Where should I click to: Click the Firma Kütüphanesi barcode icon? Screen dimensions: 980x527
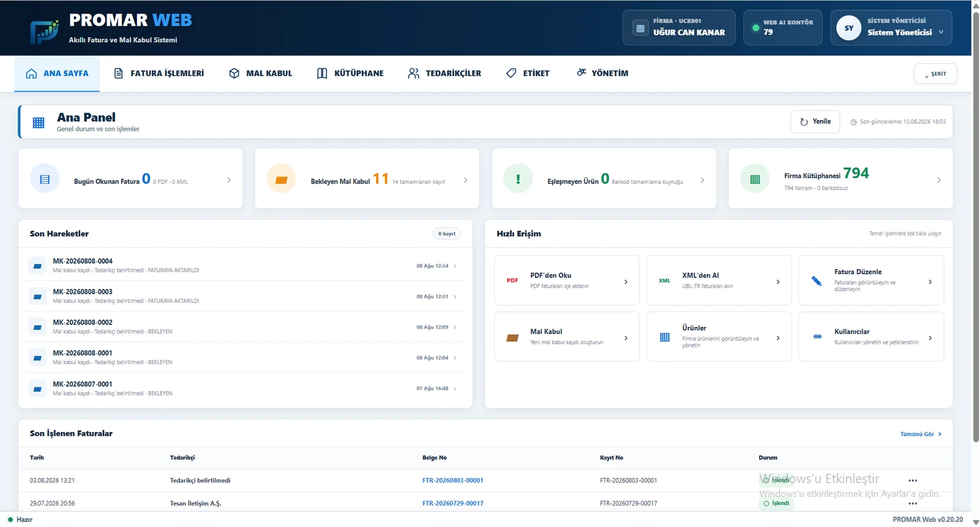pyautogui.click(x=755, y=179)
